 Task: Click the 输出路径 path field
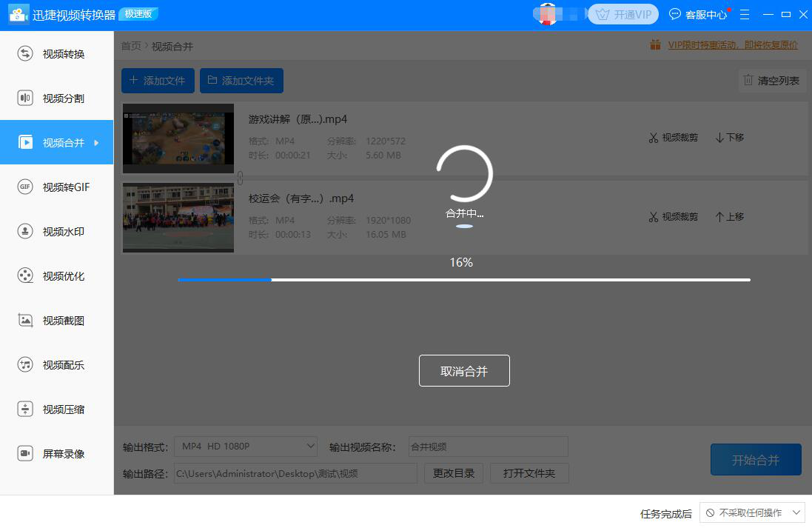295,474
